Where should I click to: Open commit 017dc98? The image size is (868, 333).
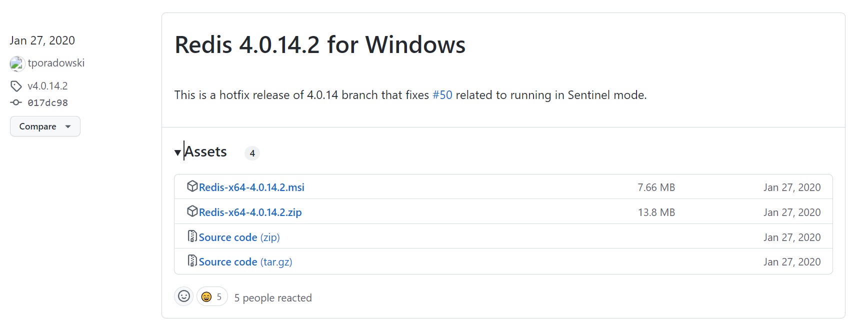[47, 103]
